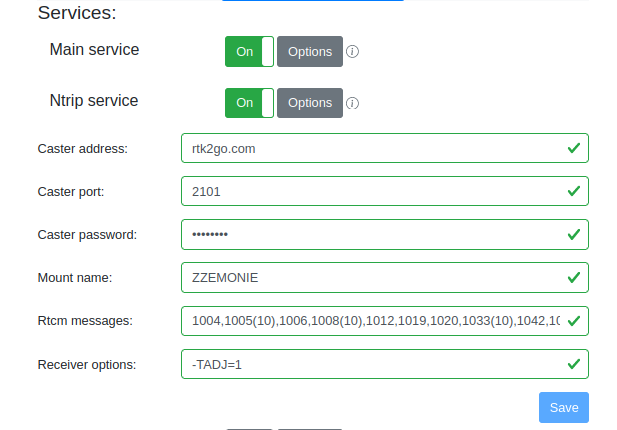Save the Ntrip service settings
Screen dimensions: 617x430
[564, 408]
